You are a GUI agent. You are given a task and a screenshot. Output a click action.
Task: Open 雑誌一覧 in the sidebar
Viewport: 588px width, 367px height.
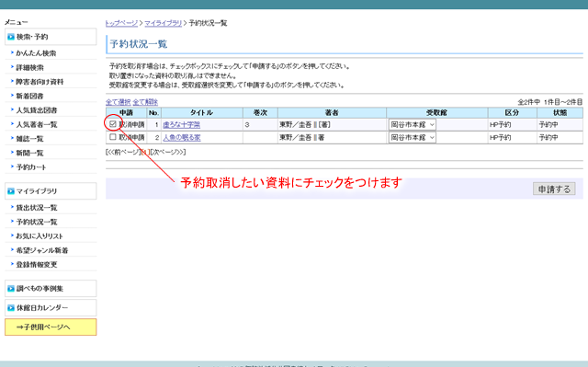click(x=29, y=139)
